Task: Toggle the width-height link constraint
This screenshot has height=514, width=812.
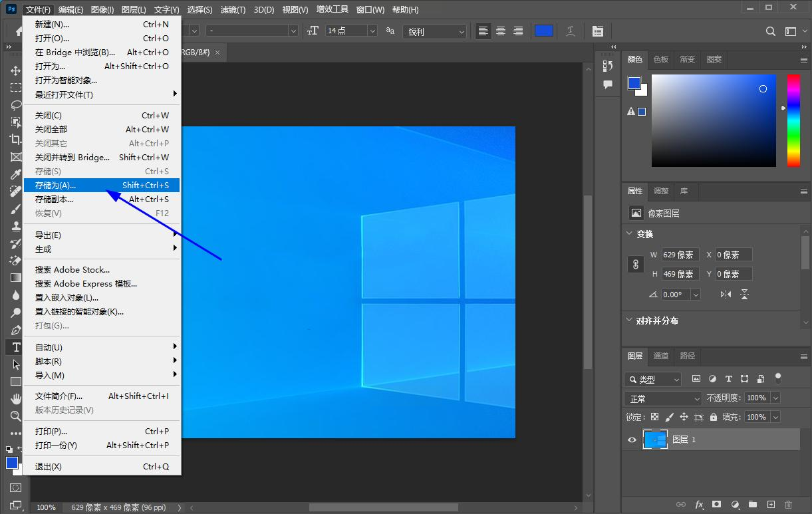Action: click(x=636, y=264)
